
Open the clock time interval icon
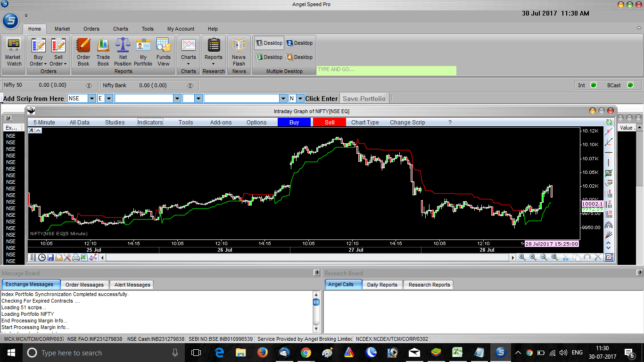pos(42,257)
